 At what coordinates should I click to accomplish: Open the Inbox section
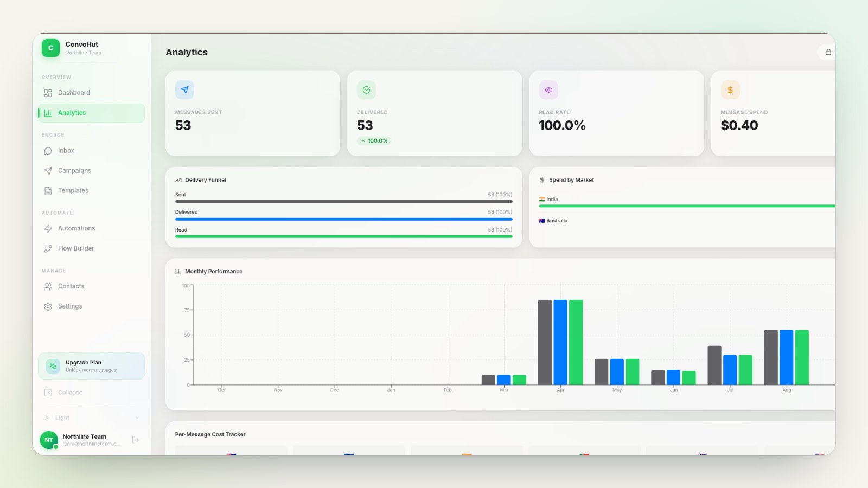point(91,151)
